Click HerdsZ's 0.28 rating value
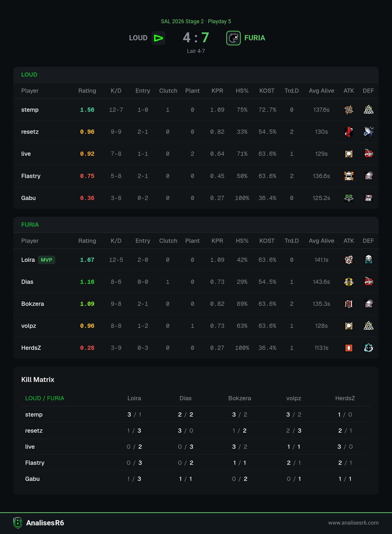The image size is (392, 534). tap(87, 348)
